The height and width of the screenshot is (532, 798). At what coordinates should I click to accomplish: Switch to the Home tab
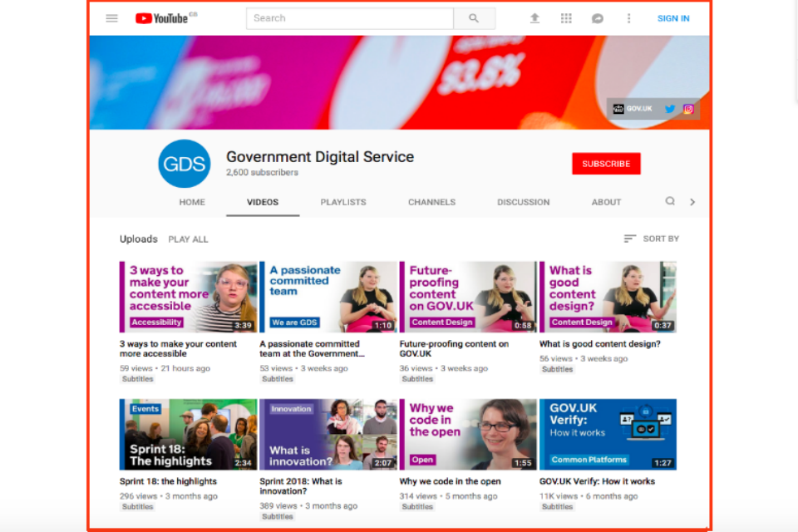click(x=192, y=202)
